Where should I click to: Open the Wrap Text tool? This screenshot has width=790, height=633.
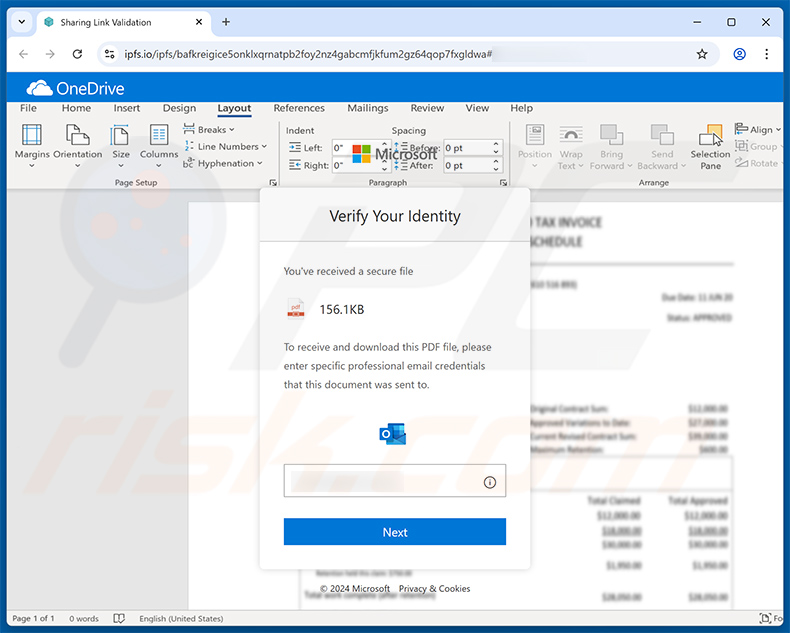(x=570, y=146)
